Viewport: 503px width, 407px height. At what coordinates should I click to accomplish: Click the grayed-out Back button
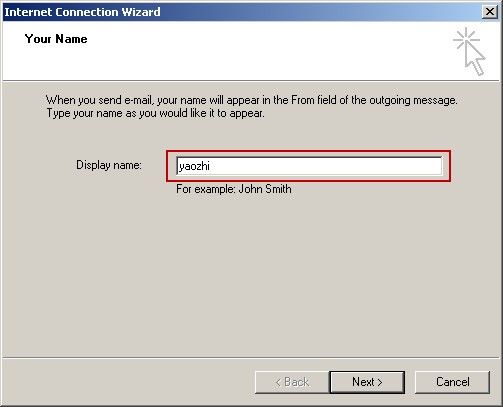click(292, 382)
